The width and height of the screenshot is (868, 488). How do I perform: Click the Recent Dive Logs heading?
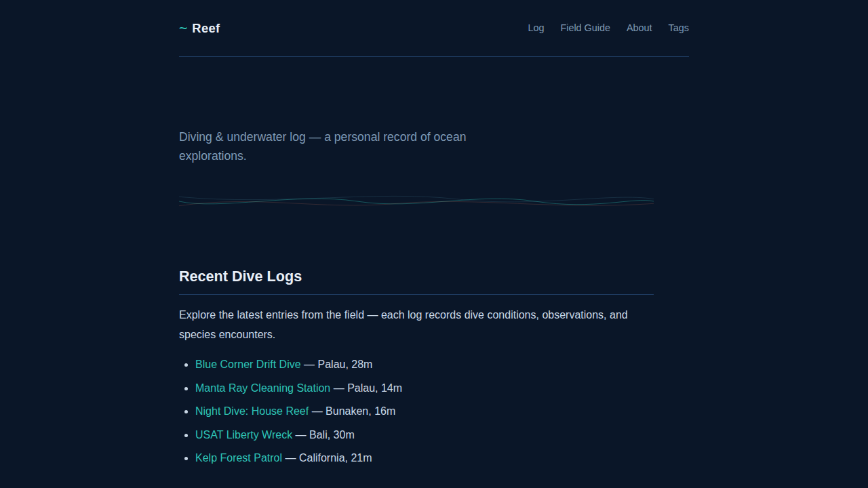click(240, 277)
